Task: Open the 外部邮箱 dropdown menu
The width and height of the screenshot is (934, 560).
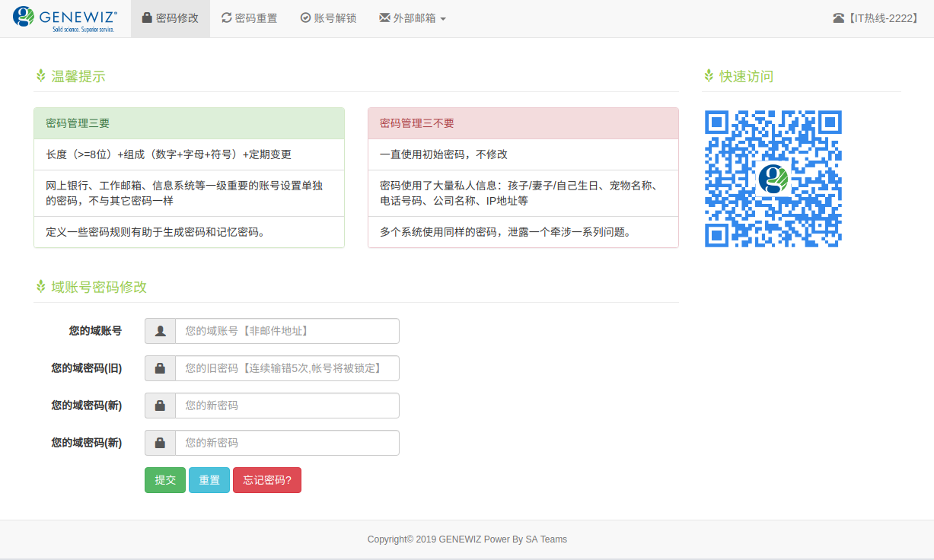Action: pyautogui.click(x=413, y=18)
